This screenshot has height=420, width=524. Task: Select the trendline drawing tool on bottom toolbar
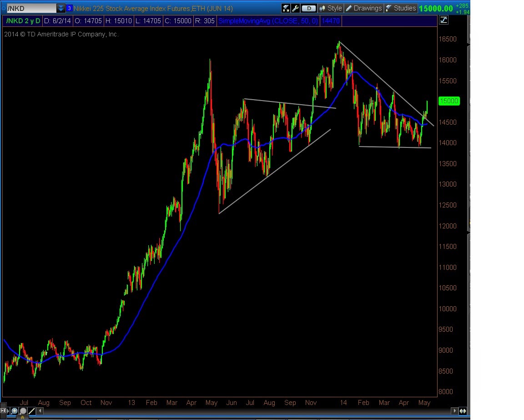[x=31, y=410]
